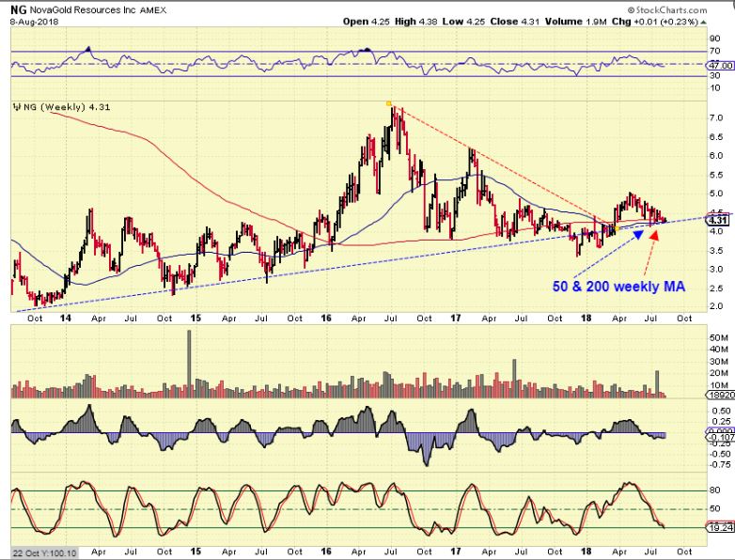Screen dimensions: 735x560
Task: Click the 6.0 price axis label
Action: pos(715,156)
